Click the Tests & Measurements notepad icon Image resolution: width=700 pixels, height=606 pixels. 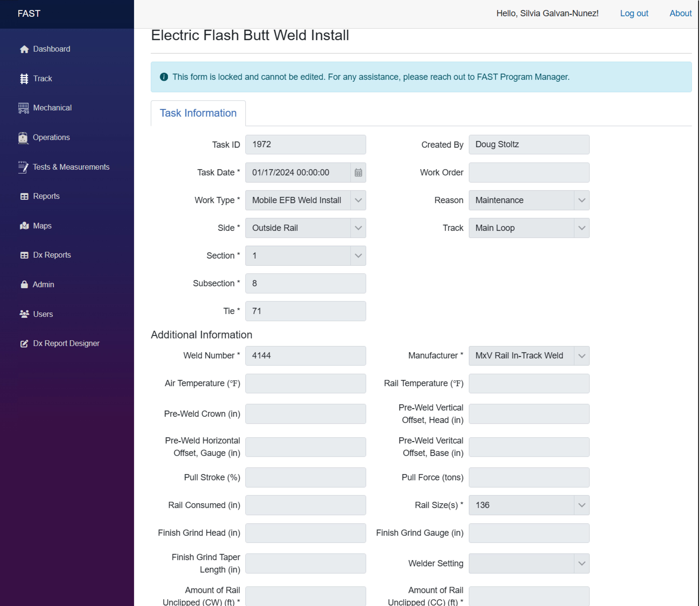(23, 167)
